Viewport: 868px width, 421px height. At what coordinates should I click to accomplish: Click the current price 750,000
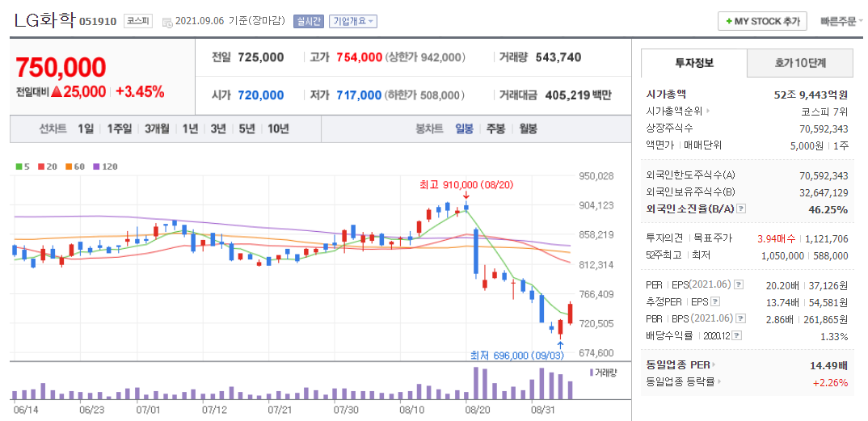61,68
